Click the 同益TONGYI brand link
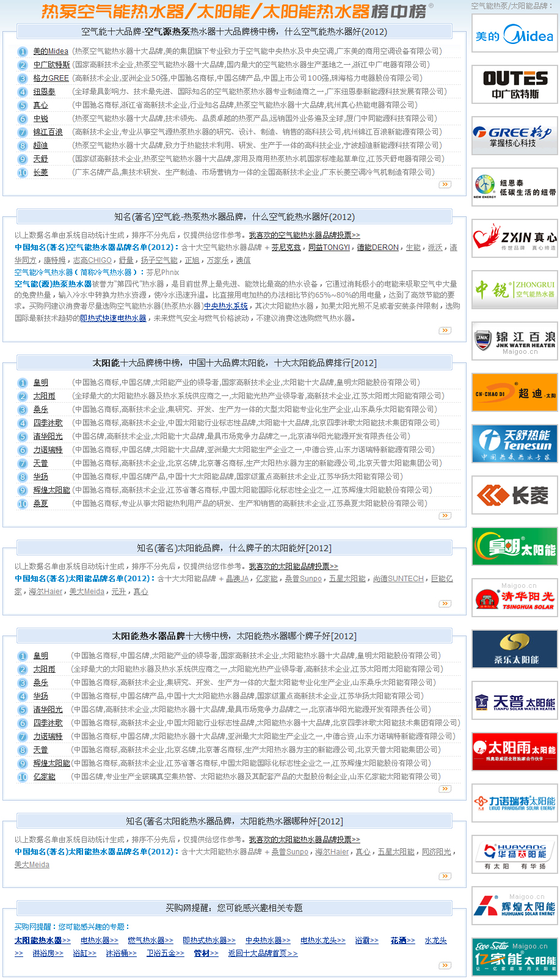 329,248
